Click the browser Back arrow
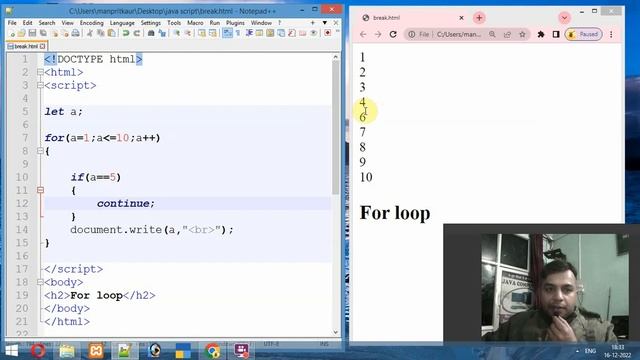640x360 pixels. click(x=363, y=34)
